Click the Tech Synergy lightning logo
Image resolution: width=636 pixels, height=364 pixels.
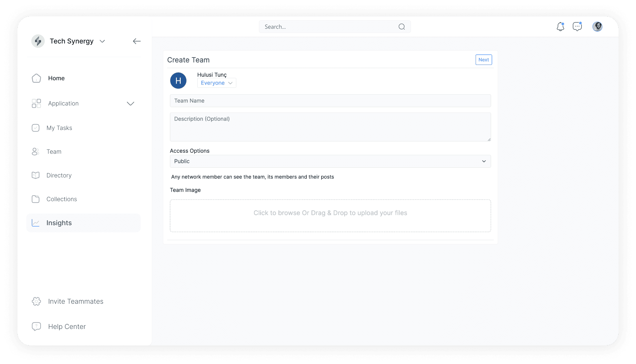click(x=38, y=41)
